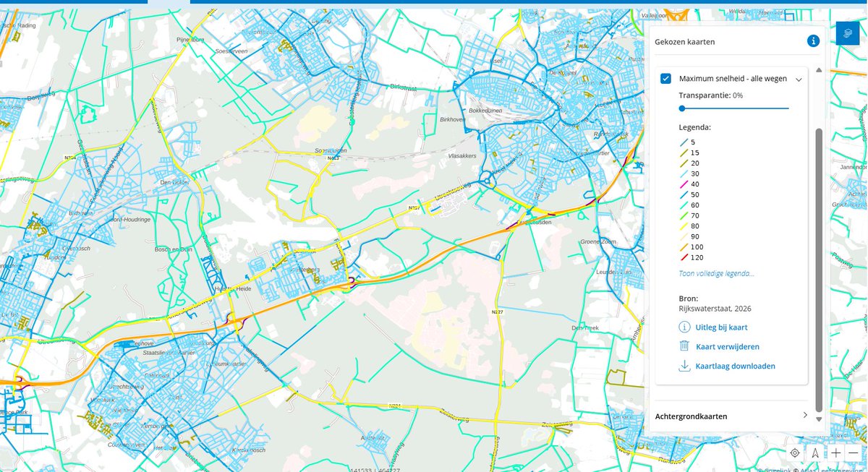Zoom in using the plus icon

tap(835, 451)
